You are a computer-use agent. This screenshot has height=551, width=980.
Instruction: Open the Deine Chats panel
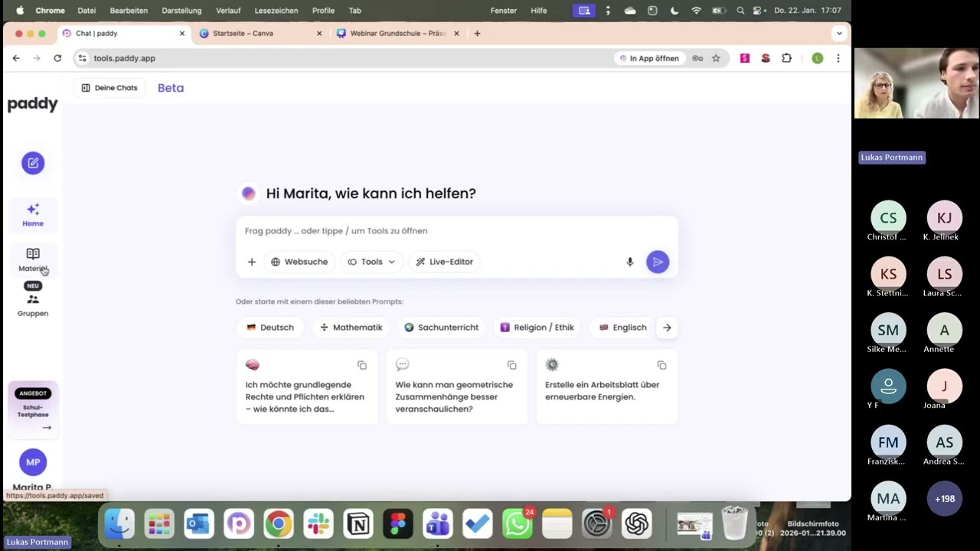point(109,88)
